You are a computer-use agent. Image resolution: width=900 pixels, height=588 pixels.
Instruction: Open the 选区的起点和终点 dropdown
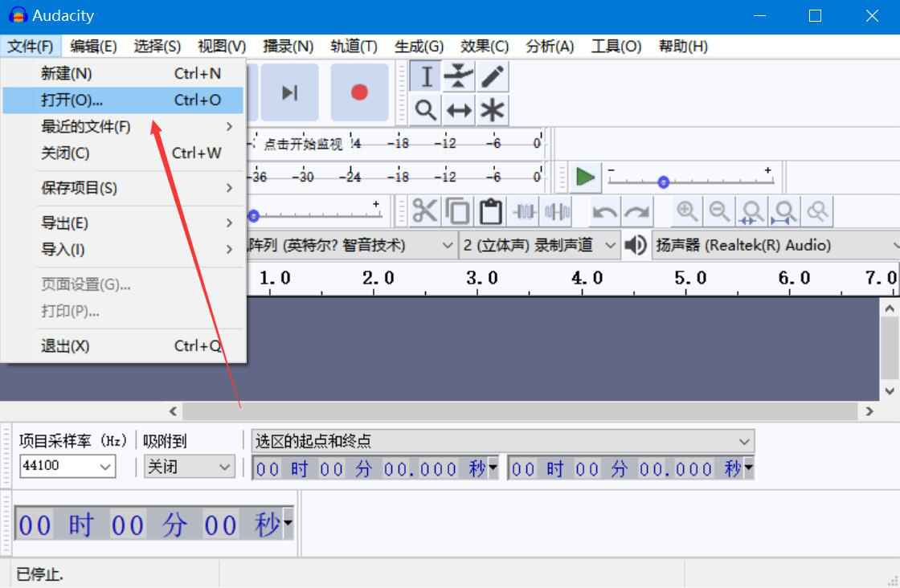pos(503,441)
